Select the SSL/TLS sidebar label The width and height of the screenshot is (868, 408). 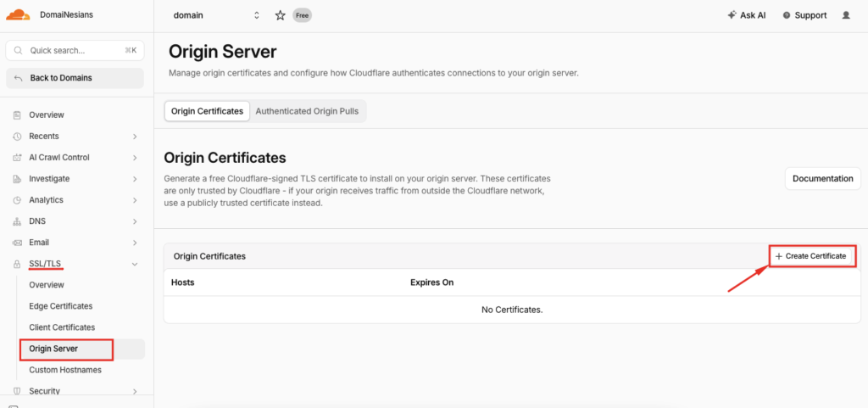pyautogui.click(x=45, y=264)
